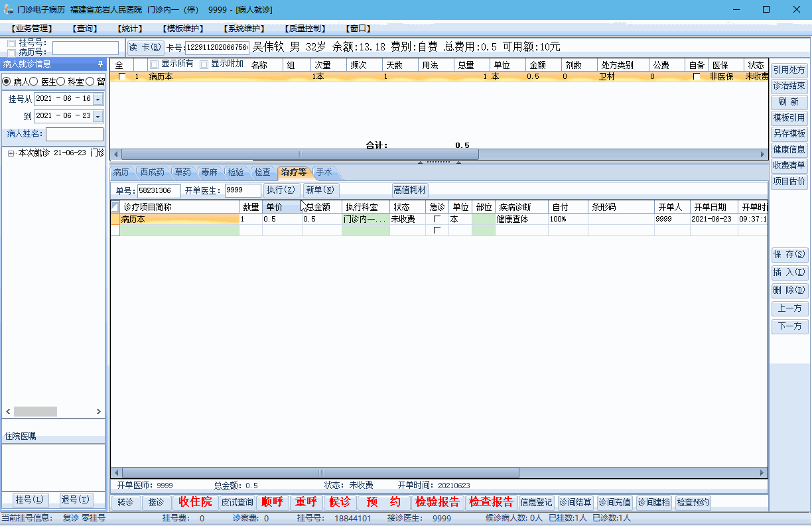
Task: Click the splitter grip dots above tabs
Action: (439, 162)
